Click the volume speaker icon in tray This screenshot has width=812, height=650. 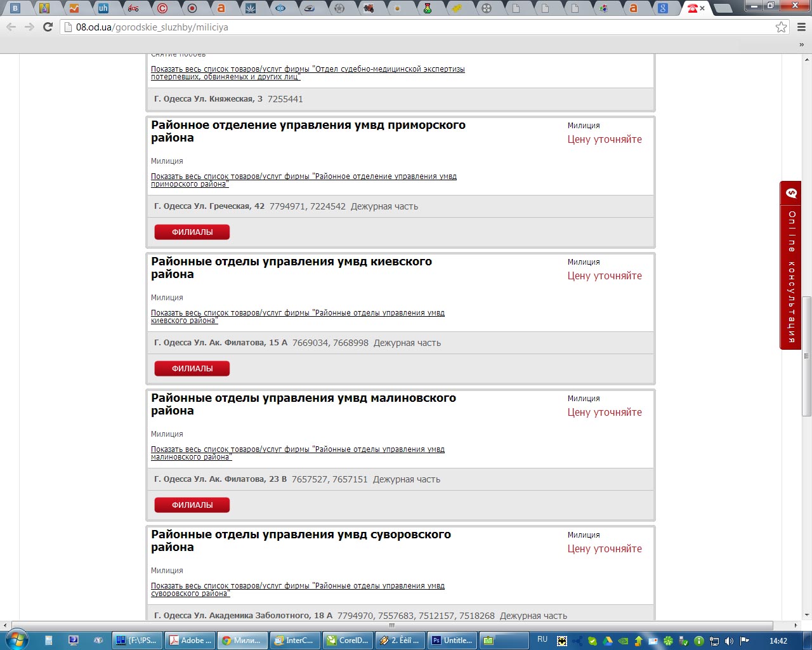click(x=729, y=640)
